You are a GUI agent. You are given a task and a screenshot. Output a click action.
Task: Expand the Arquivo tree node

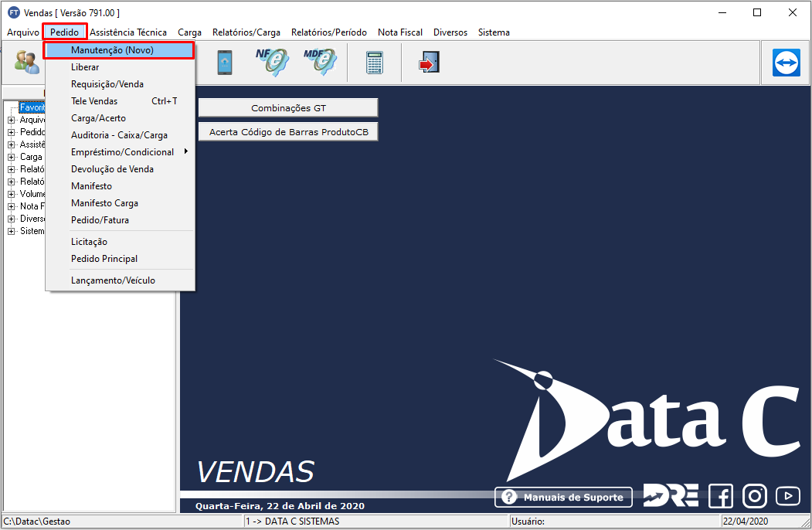point(12,120)
